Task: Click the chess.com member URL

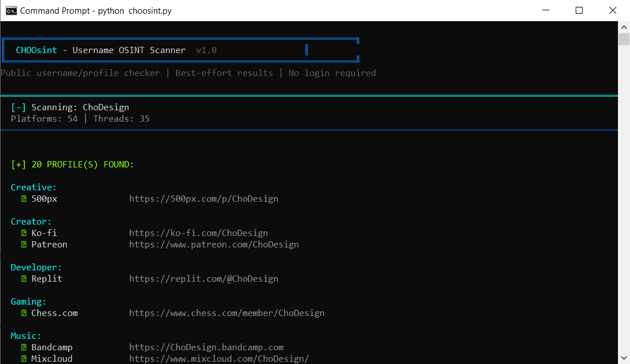Action: coord(226,313)
